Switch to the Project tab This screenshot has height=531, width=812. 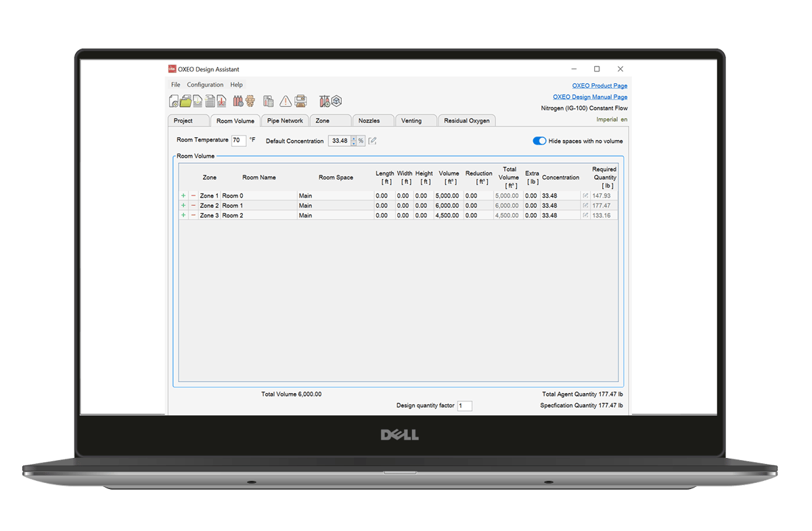click(188, 120)
